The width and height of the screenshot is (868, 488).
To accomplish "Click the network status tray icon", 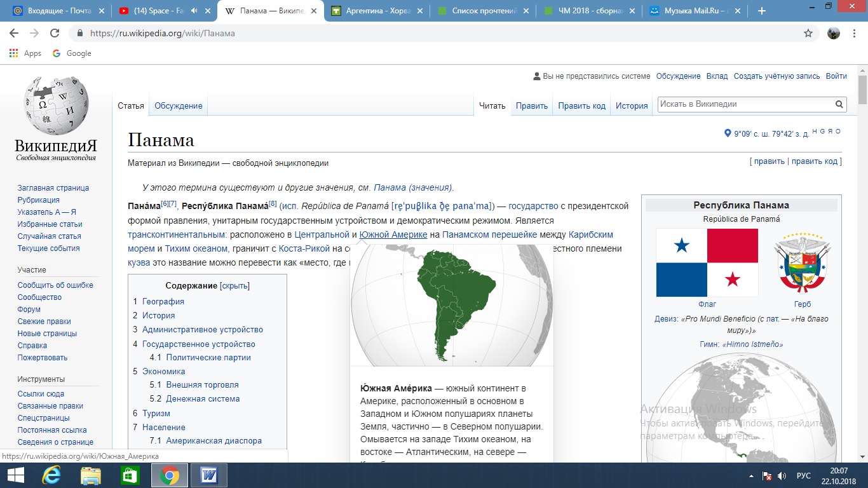I will (767, 475).
